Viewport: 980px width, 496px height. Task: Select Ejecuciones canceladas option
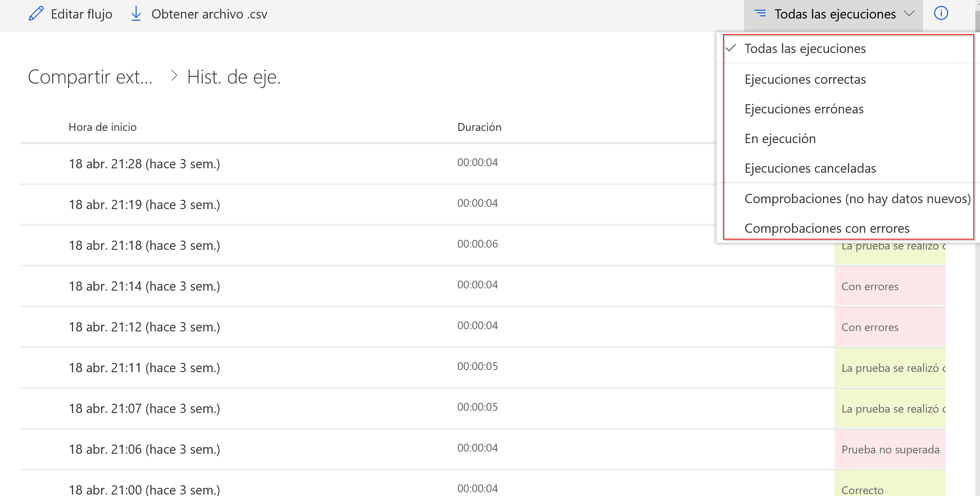pyautogui.click(x=848, y=168)
